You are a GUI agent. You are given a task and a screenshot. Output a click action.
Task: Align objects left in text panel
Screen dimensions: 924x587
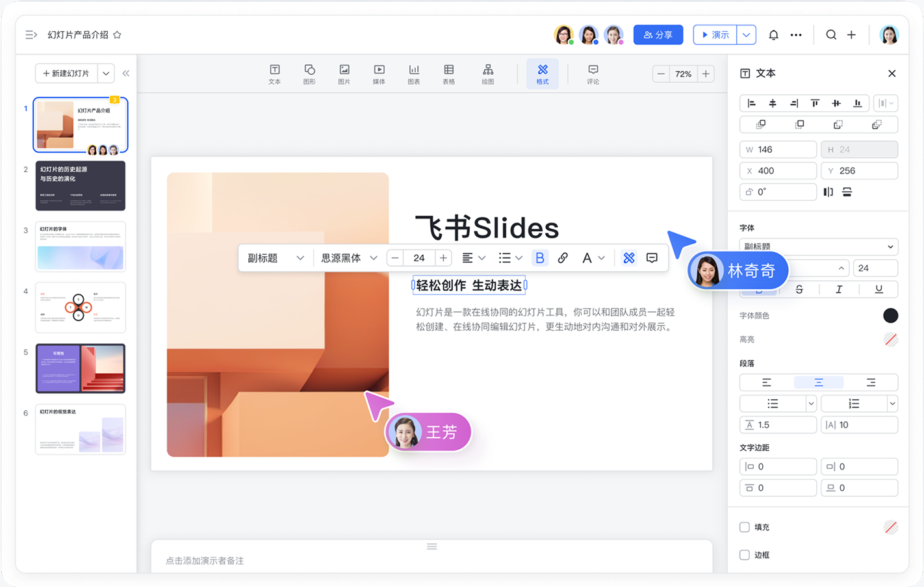coord(752,103)
